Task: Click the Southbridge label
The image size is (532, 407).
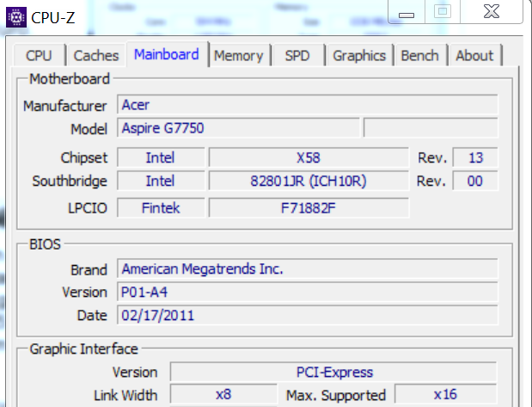Action: (70, 181)
